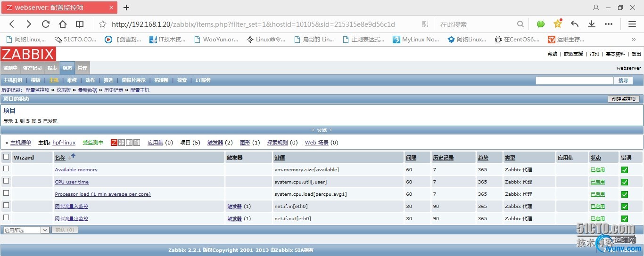Open the favorites star extension icon
Image resolution: width=644 pixels, height=256 pixels.
click(558, 24)
